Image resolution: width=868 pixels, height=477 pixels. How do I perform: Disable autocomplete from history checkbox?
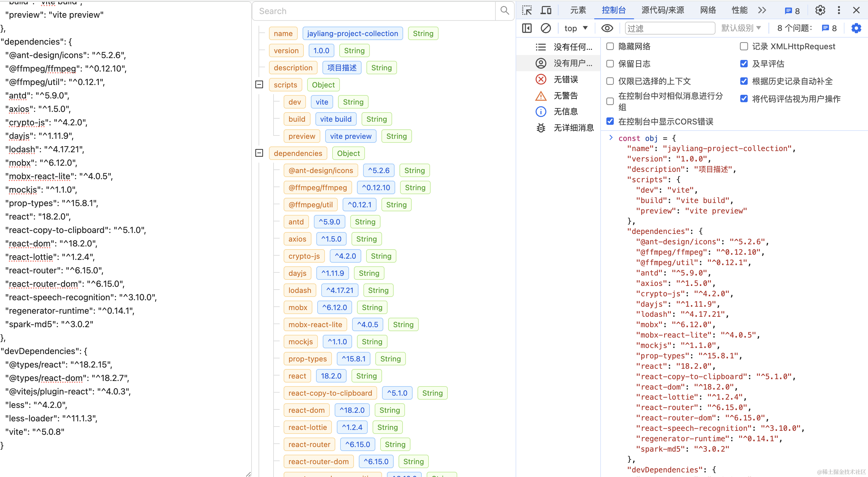tap(744, 81)
